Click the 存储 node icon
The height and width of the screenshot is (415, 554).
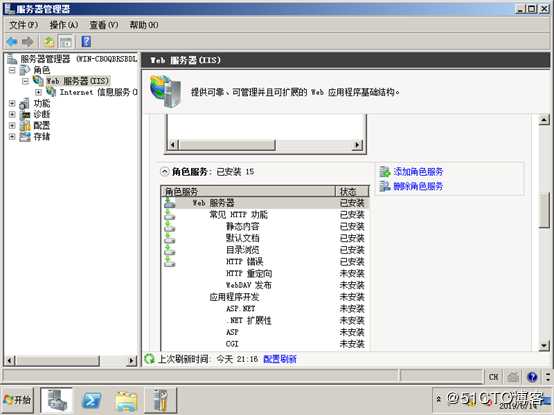click(x=25, y=136)
